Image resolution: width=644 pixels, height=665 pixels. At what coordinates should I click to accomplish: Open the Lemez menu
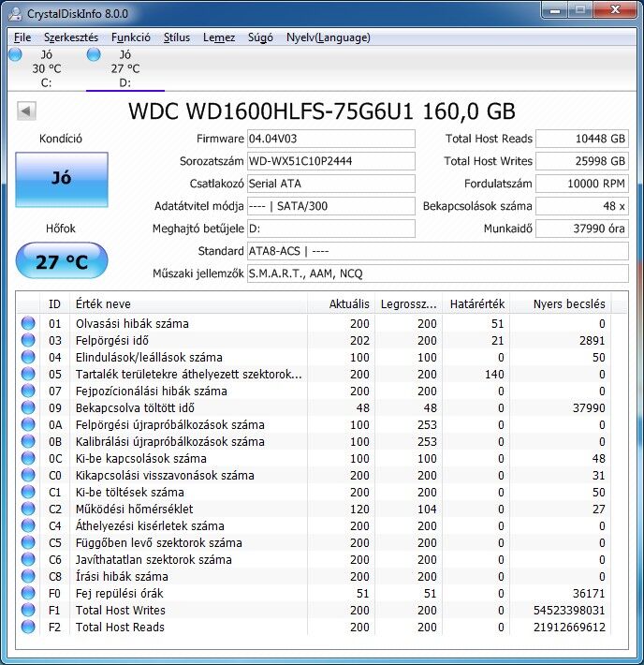(219, 37)
